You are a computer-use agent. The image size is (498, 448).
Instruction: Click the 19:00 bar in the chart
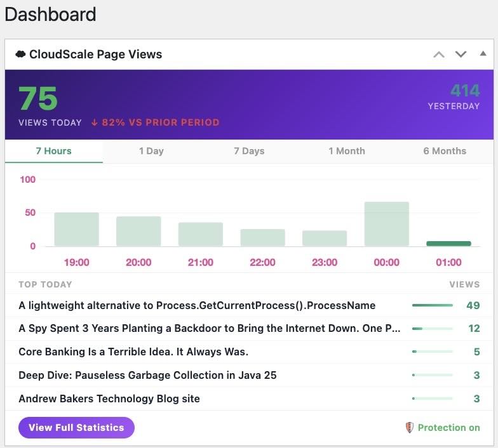point(76,229)
